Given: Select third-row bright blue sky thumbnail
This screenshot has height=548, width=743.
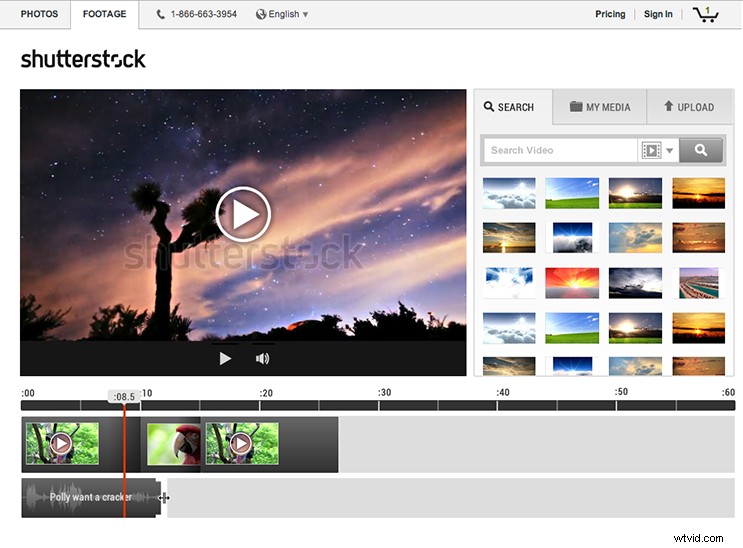Looking at the screenshot, I should 509,283.
